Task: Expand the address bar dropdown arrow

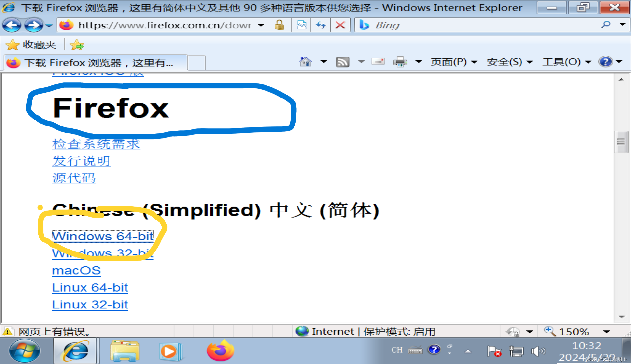Action: tap(261, 25)
